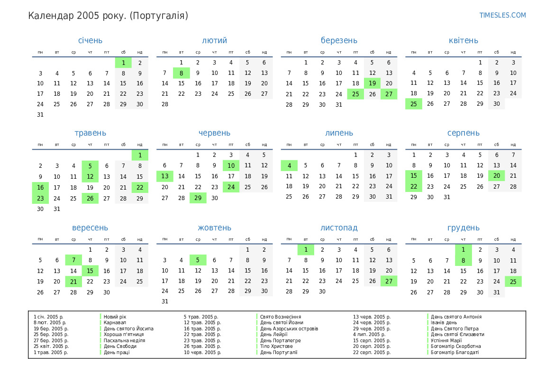Screen dimensions: 554x392
Task: Select legend date '25 квіт. 2005 р.'
Action: (51, 346)
